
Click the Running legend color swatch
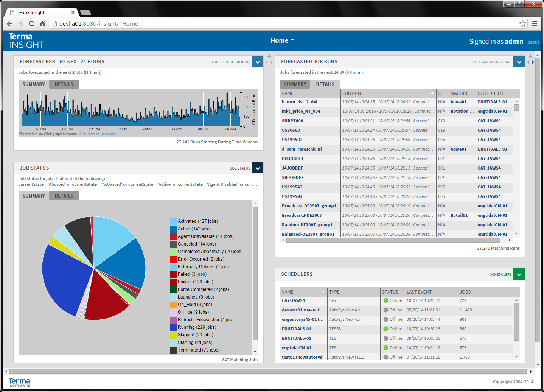point(174,327)
